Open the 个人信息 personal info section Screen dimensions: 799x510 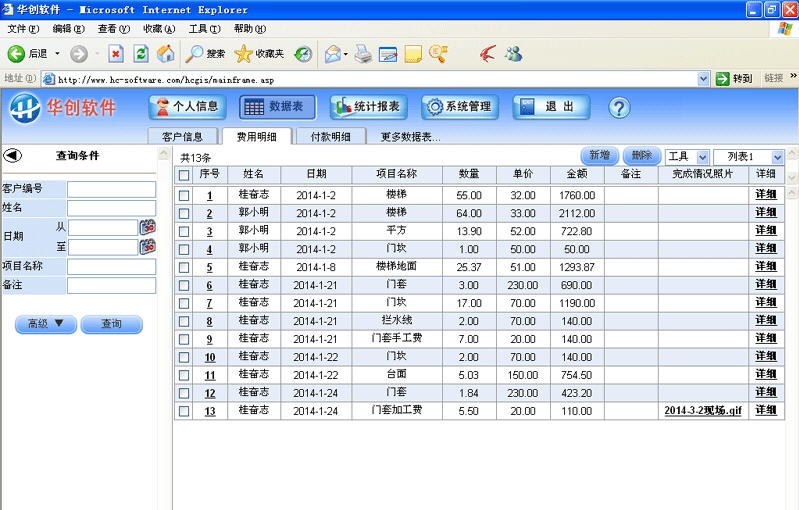pyautogui.click(x=189, y=107)
